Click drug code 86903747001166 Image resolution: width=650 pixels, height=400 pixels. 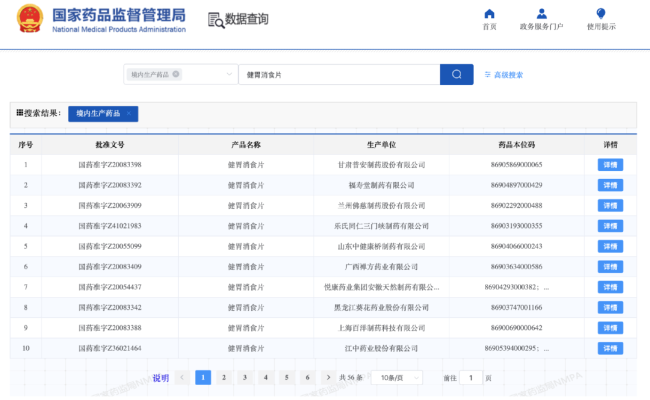point(517,307)
